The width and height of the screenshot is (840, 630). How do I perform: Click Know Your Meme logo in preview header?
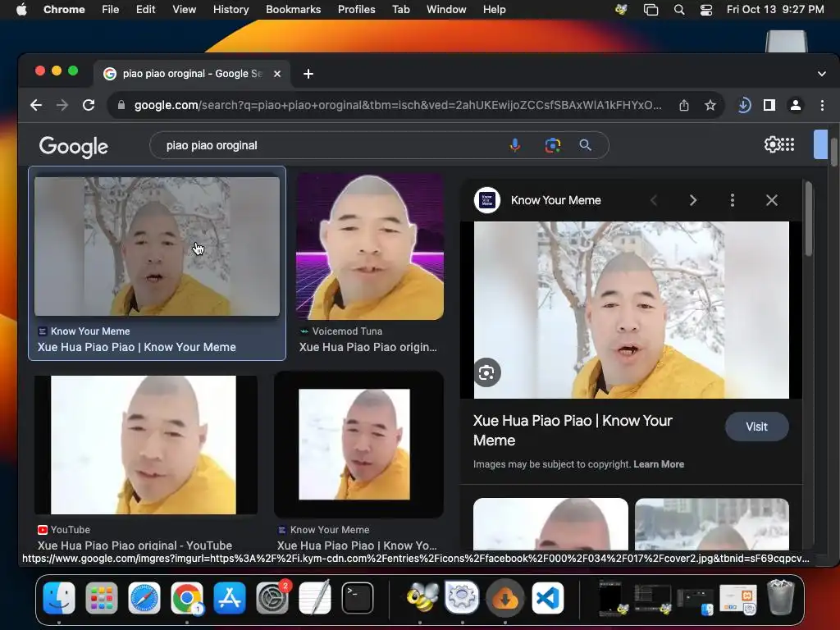[x=487, y=200]
